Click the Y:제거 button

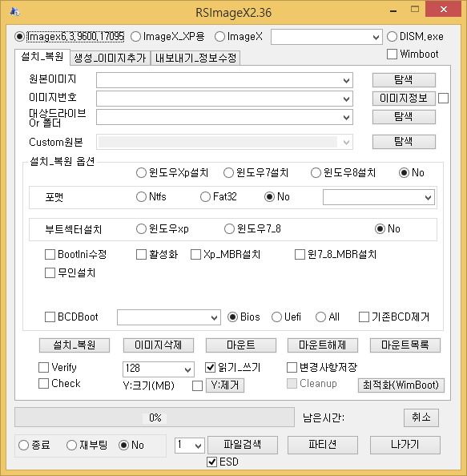pos(225,385)
